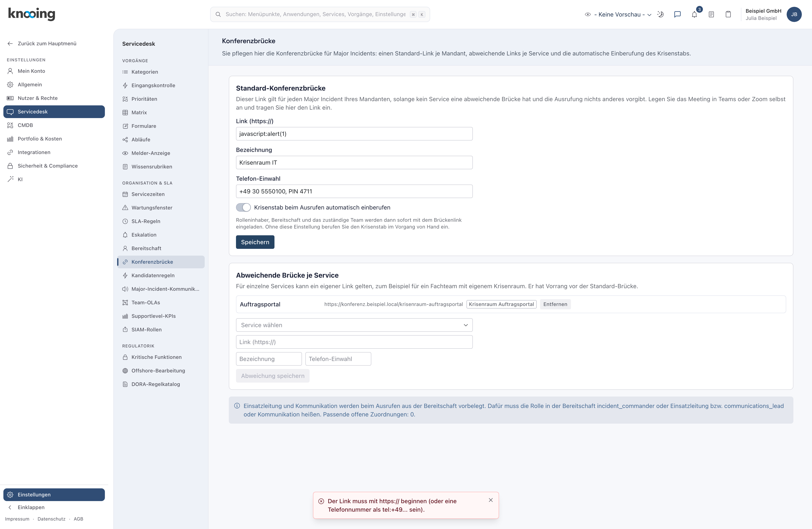
Task: Click the knooing logo
Action: click(x=31, y=14)
